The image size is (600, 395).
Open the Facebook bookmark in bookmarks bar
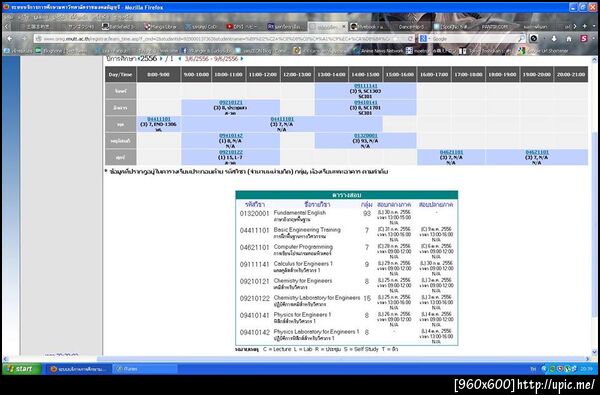click(207, 51)
